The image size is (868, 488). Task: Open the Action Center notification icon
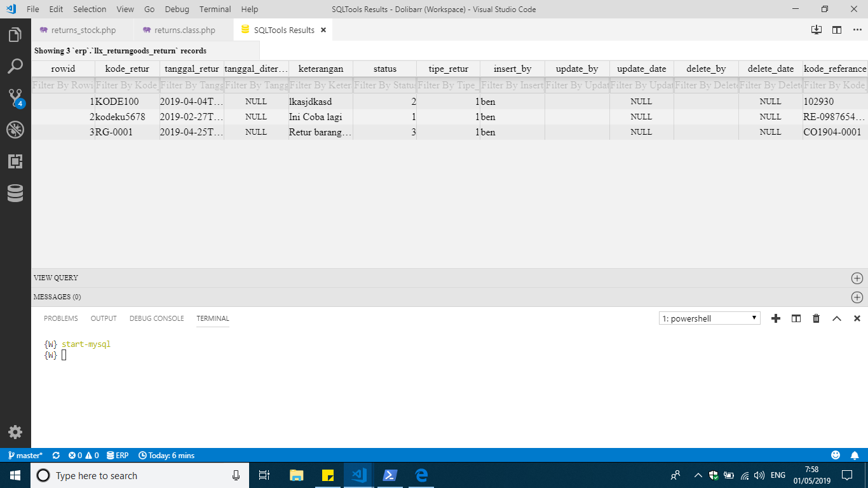point(846,475)
